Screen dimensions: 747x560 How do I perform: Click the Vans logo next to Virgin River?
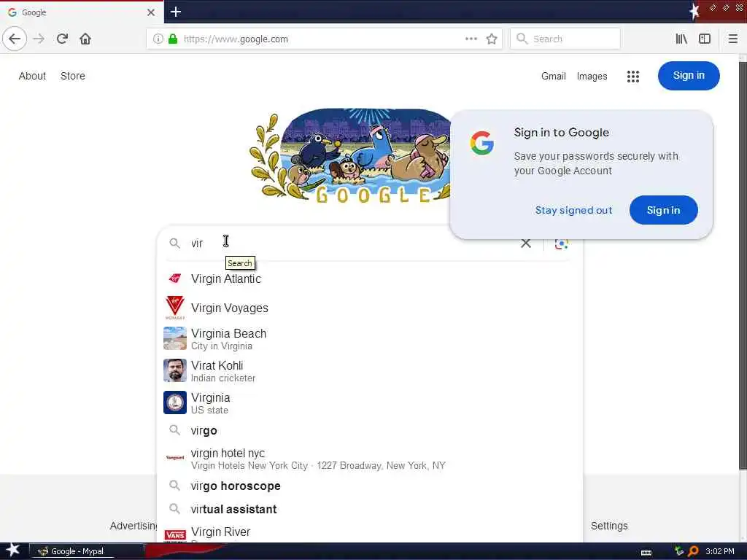click(x=175, y=535)
